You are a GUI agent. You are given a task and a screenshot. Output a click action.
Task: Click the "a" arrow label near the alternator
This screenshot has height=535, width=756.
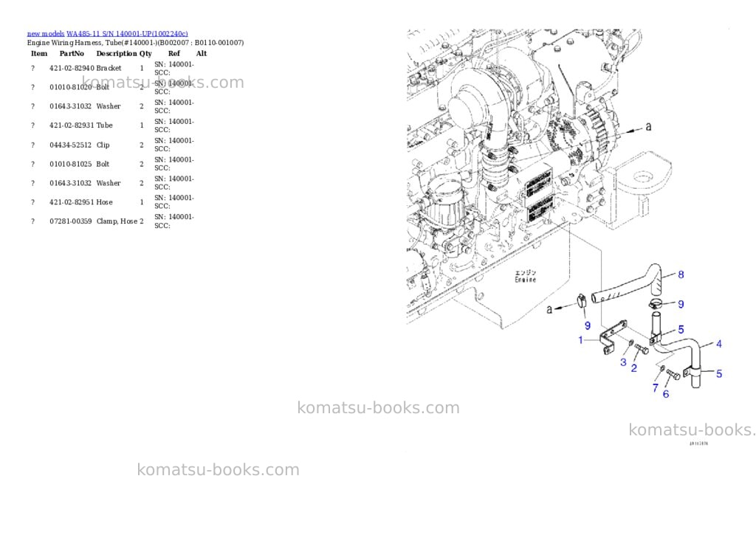tap(648, 126)
